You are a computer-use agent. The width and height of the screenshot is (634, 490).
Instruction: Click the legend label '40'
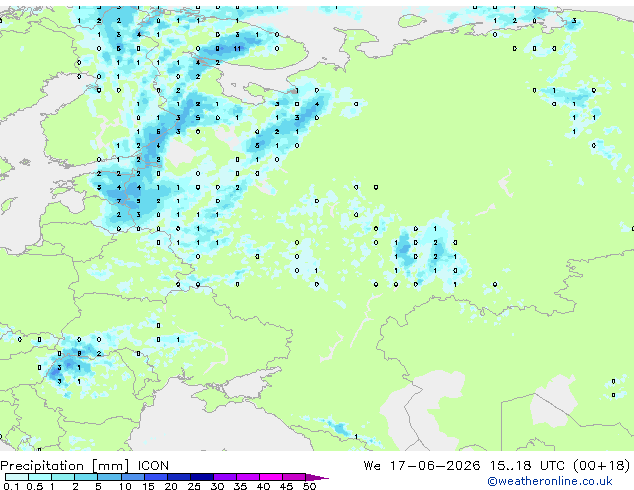263,486
